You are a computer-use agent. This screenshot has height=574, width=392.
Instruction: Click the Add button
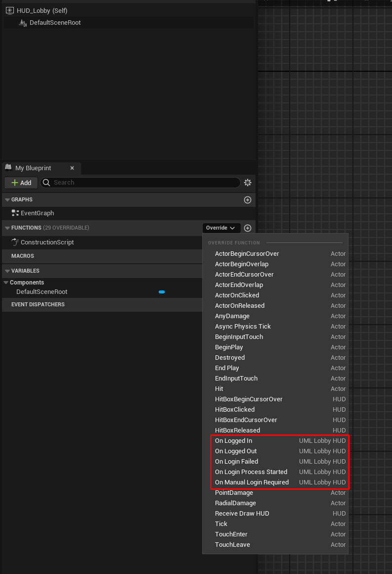tap(21, 183)
